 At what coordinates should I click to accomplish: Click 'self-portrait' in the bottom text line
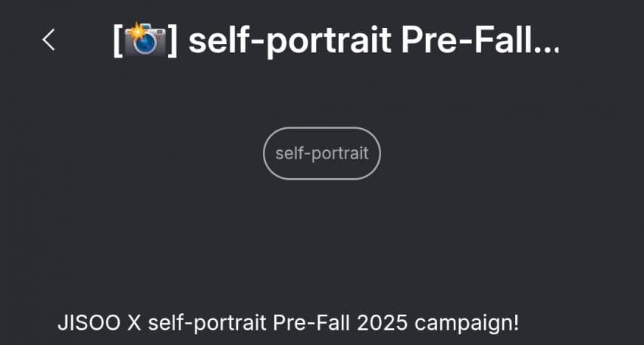pyautogui.click(x=208, y=325)
